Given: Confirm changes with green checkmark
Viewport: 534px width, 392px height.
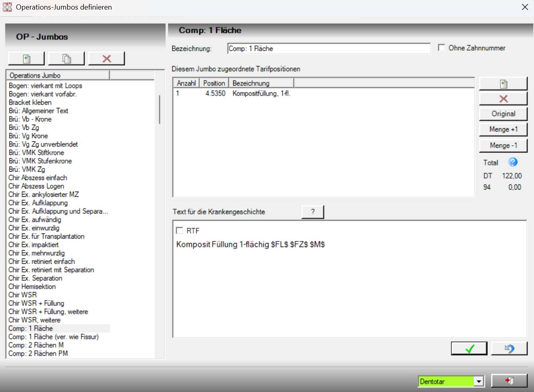Looking at the screenshot, I should (x=469, y=349).
